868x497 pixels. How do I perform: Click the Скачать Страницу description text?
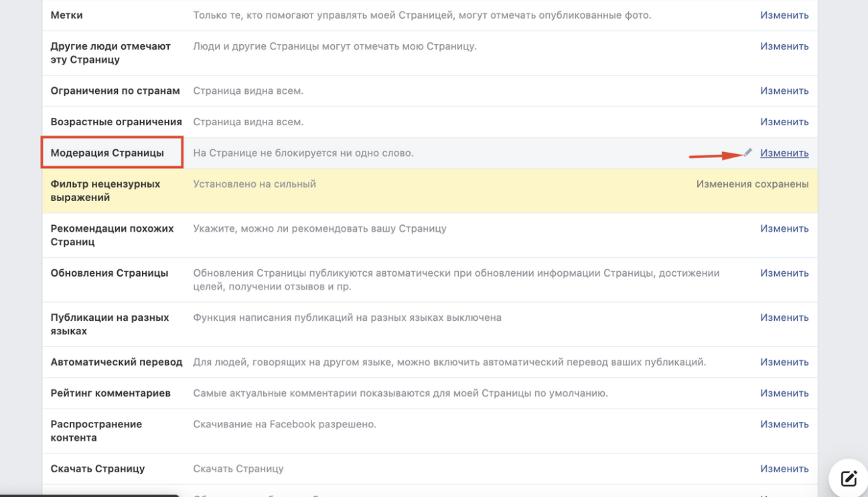point(238,470)
